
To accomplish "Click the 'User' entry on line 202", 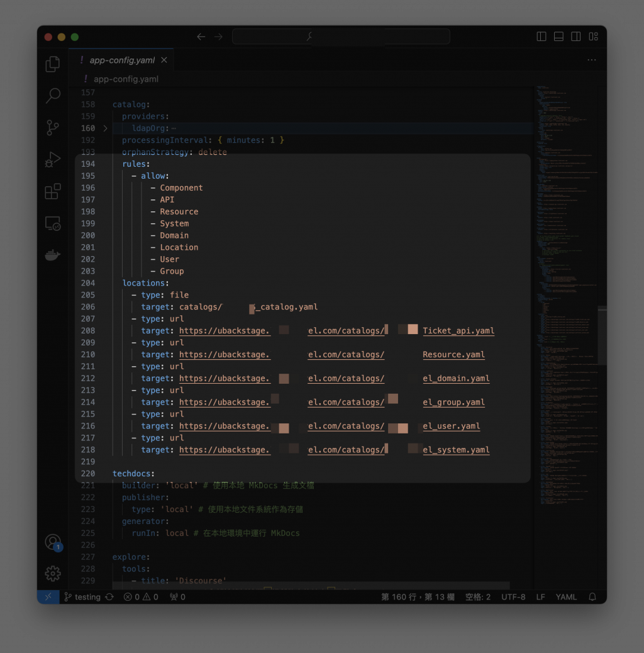I will pyautogui.click(x=169, y=259).
